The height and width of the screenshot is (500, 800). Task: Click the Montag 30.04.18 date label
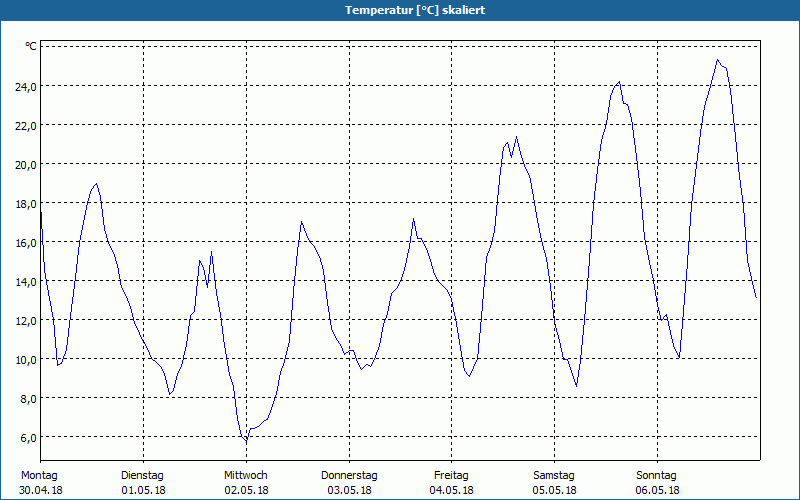click(x=40, y=483)
